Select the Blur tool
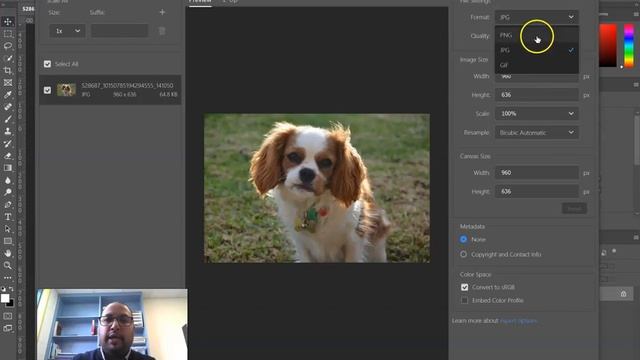This screenshot has width=640, height=360. point(8,180)
